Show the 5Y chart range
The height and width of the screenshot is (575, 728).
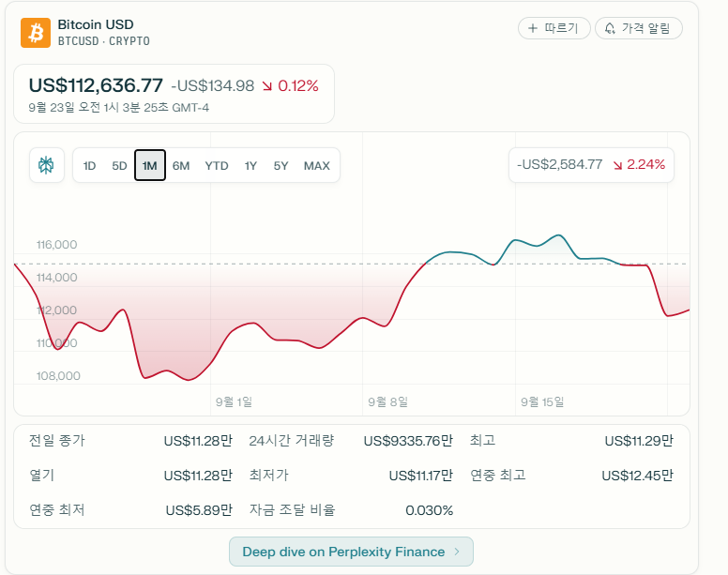tap(281, 166)
